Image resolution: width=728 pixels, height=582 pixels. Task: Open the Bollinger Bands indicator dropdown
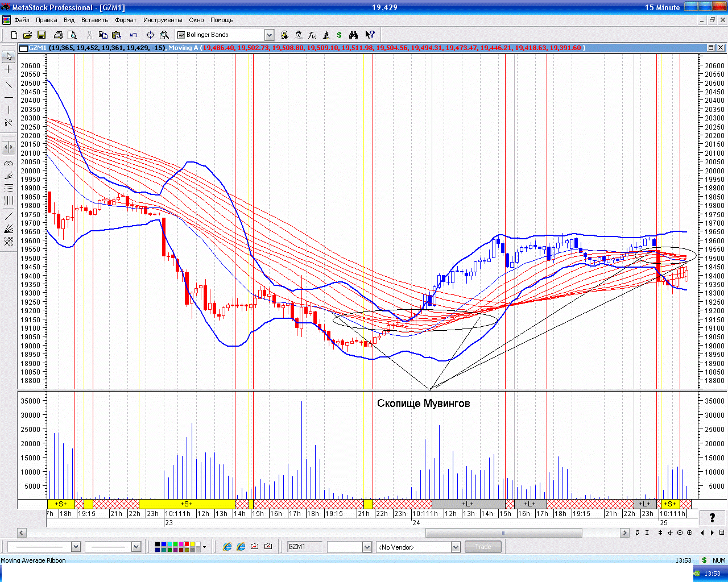tap(269, 35)
